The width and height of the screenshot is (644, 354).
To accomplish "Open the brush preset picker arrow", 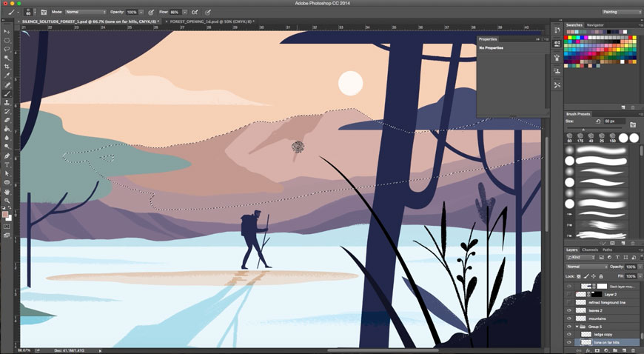I will click(x=34, y=13).
